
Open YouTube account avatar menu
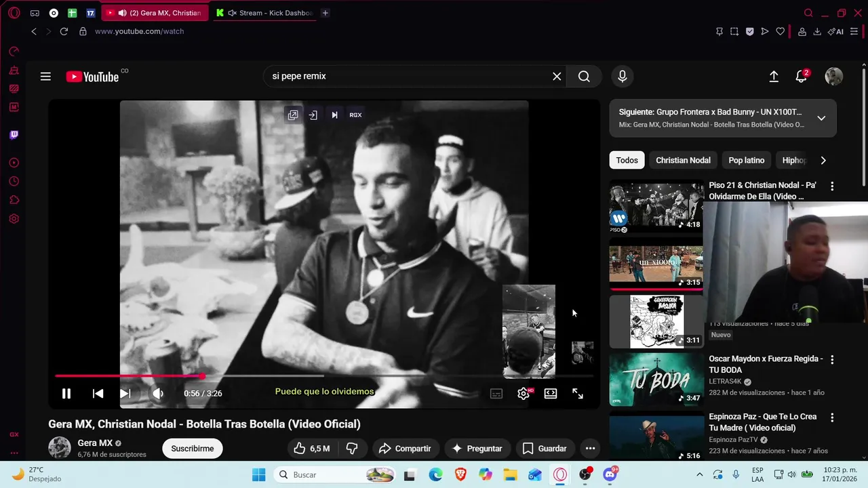833,77
